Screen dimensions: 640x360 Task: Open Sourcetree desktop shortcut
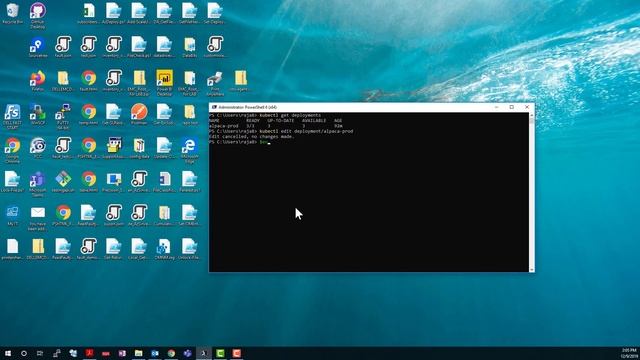(x=38, y=47)
